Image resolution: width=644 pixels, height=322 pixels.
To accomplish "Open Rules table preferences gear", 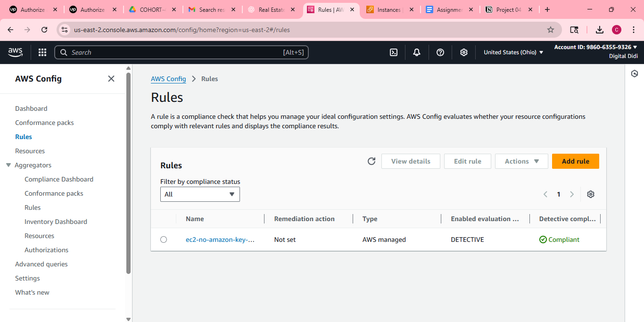I will tap(591, 194).
